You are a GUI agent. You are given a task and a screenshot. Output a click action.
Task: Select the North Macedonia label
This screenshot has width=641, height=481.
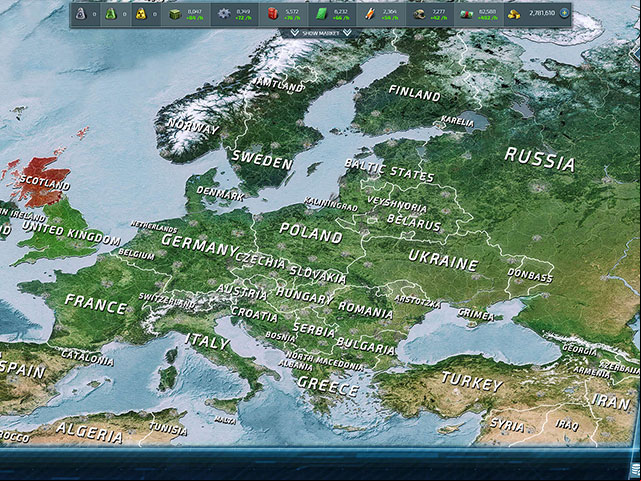[x=324, y=360]
